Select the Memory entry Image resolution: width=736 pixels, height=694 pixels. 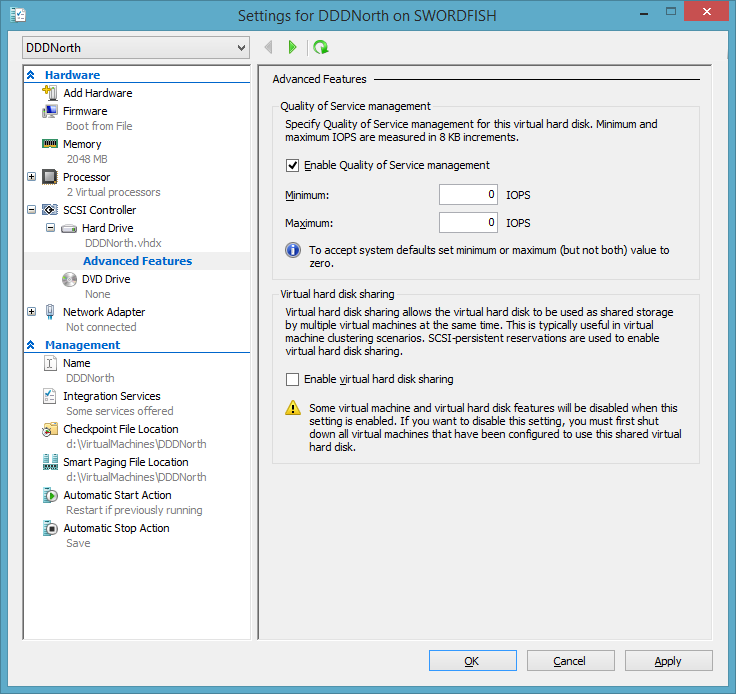(82, 144)
